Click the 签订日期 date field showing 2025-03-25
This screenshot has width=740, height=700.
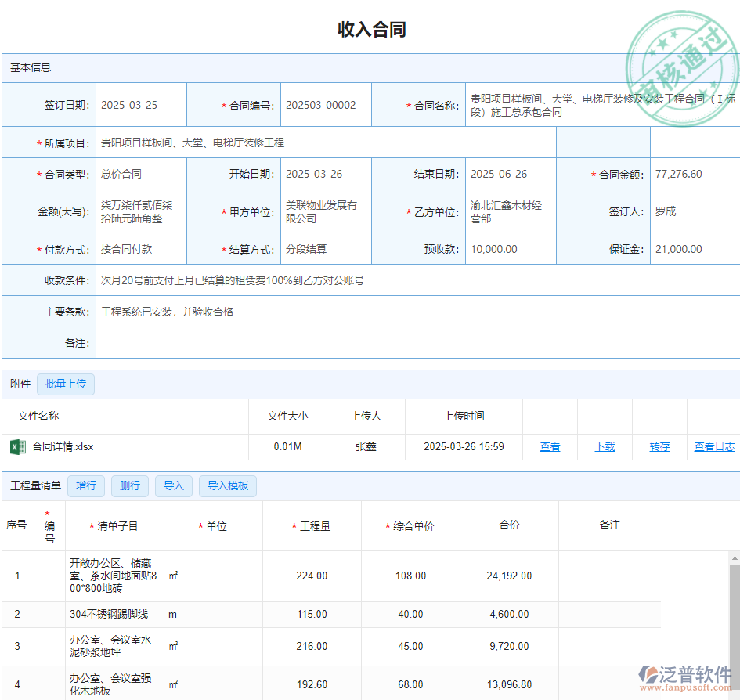coord(141,103)
